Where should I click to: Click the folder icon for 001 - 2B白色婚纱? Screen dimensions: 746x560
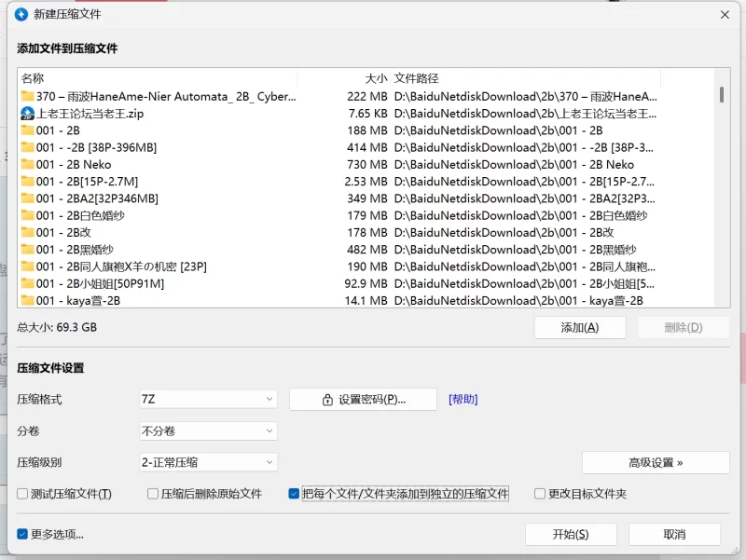pos(27,215)
